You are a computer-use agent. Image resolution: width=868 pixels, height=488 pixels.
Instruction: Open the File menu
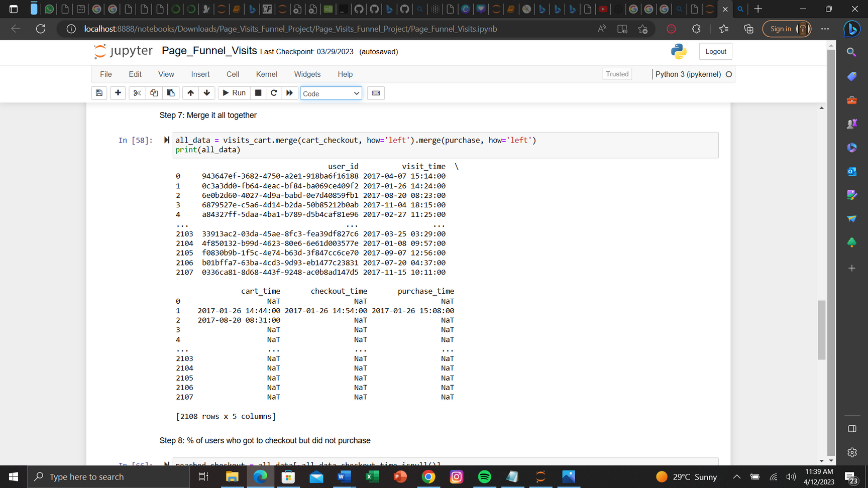tap(106, 74)
